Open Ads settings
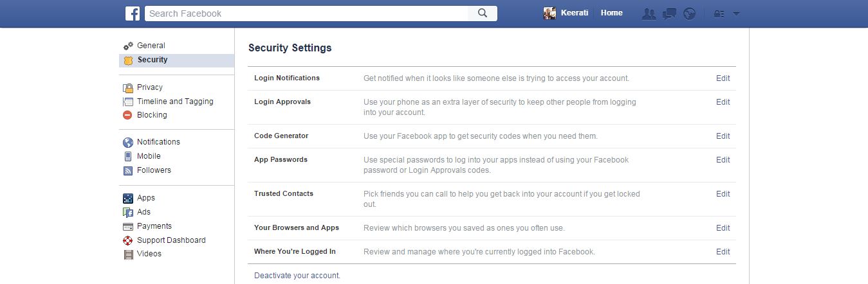 tap(143, 212)
